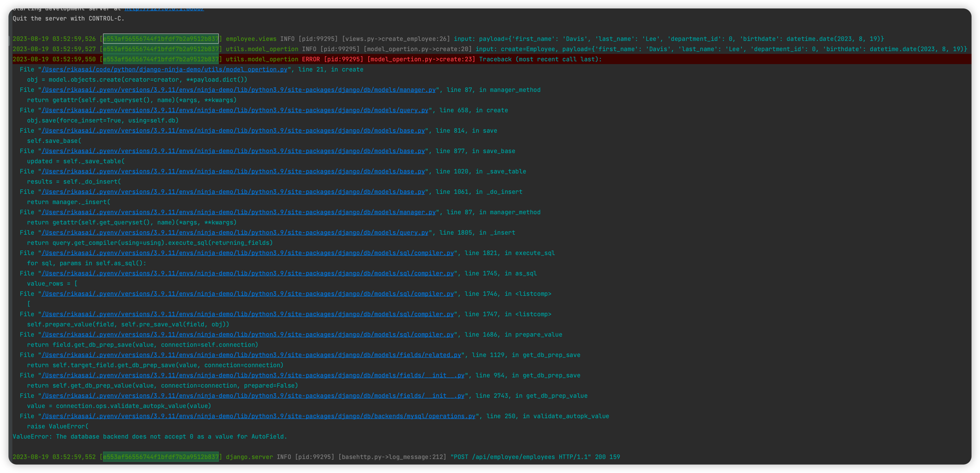Click 'for sql, params in self.as_sql():' line
The image size is (980, 473).
coord(87,263)
